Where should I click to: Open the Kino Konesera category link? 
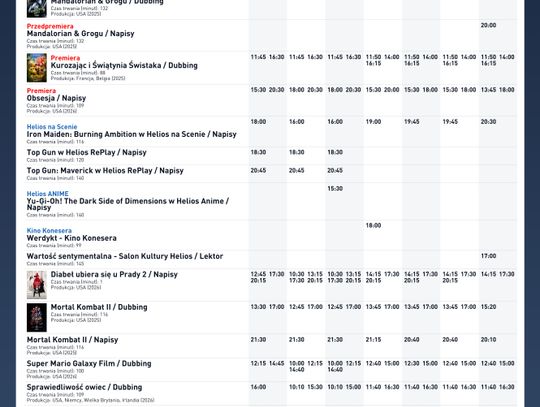[x=49, y=230]
